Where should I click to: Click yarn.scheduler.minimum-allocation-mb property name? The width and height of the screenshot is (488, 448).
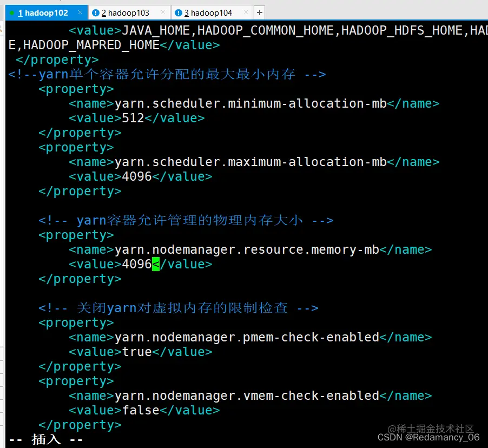tap(251, 104)
